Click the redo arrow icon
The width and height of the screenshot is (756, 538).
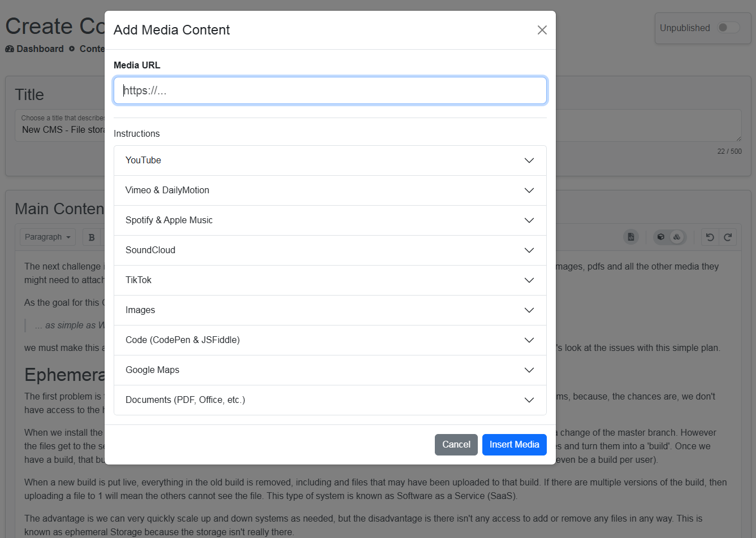tap(728, 237)
